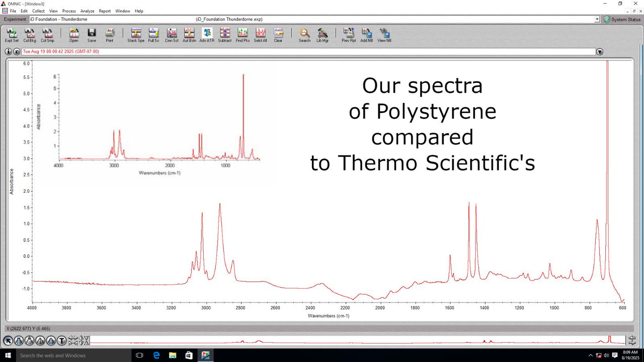The image size is (644, 362).
Task: Click the Clear toolbar icon
Action: point(278,35)
